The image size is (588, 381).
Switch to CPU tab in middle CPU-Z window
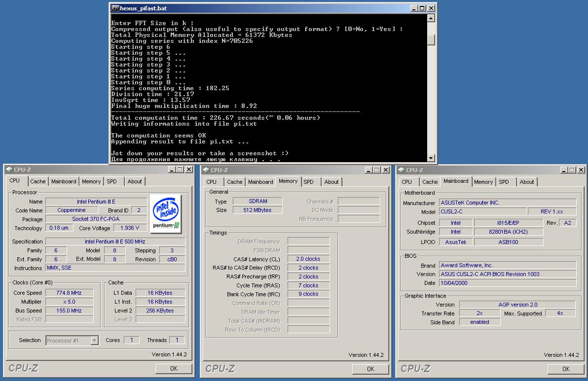(x=212, y=182)
